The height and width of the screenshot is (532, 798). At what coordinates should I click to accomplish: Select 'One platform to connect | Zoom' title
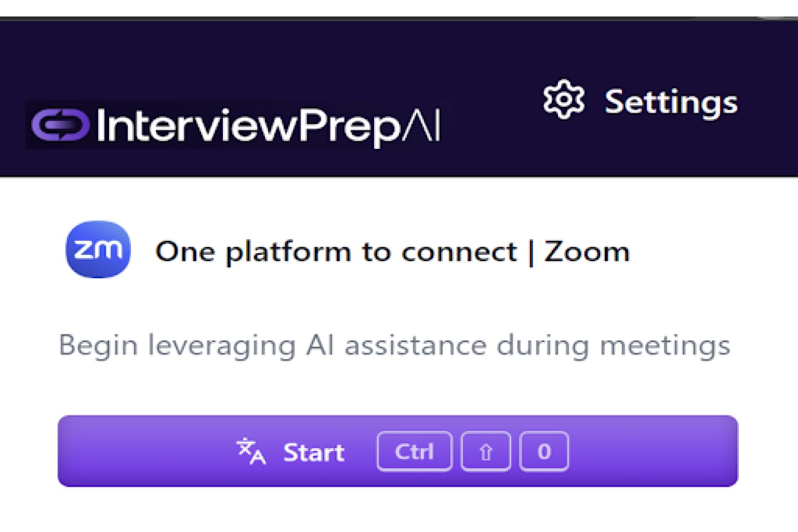392,252
